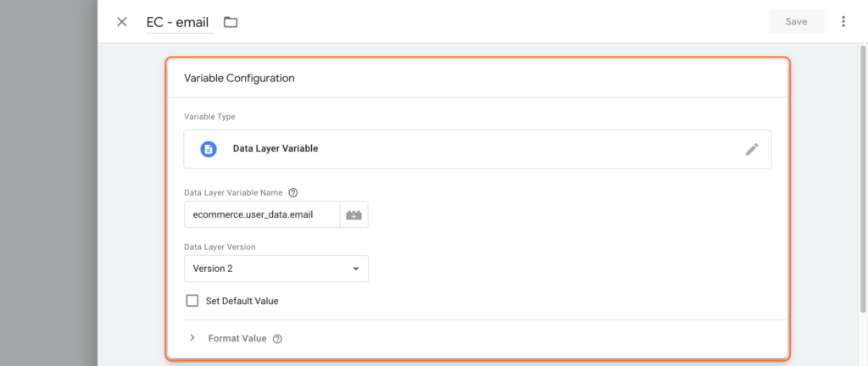Enable the Set Default Value checkbox
The height and width of the screenshot is (366, 868).
click(192, 301)
